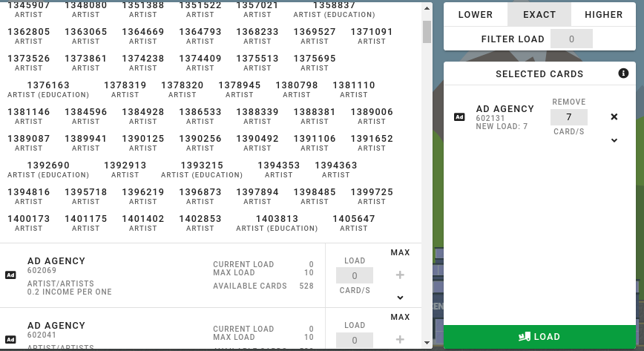
Task: Select artist card 1389006
Action: point(371,116)
